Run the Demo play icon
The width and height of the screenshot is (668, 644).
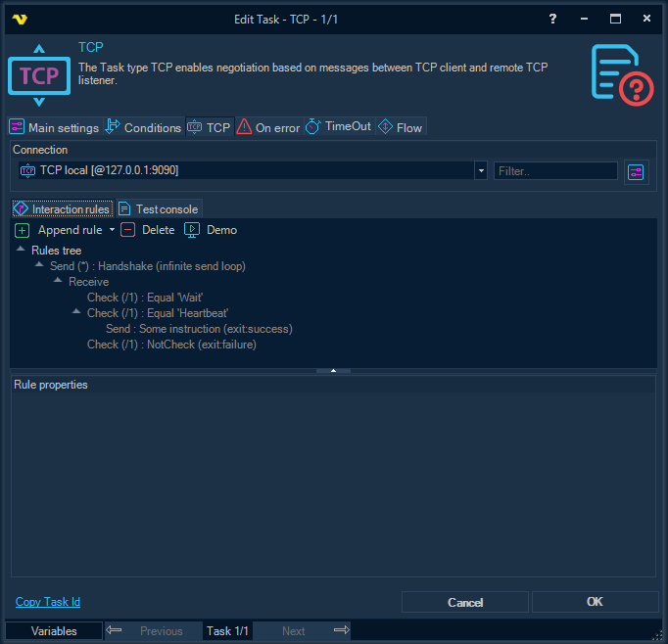[192, 230]
